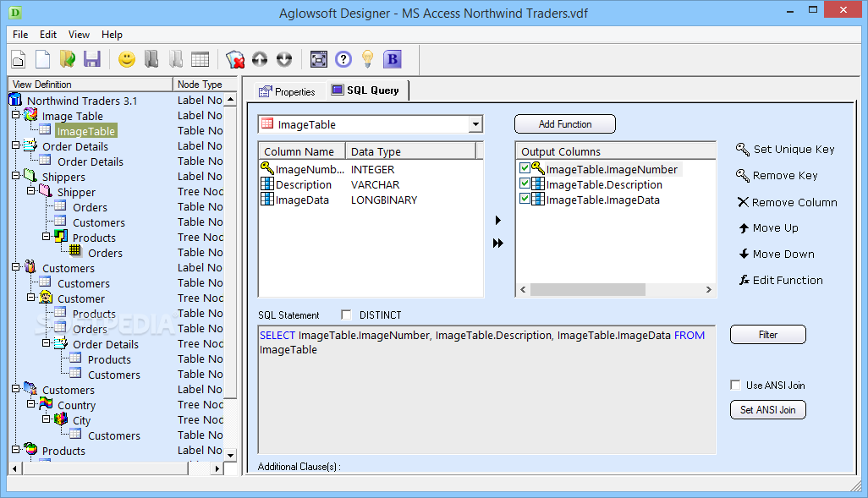Click the open folder toolbar icon
The width and height of the screenshot is (868, 498).
point(68,59)
